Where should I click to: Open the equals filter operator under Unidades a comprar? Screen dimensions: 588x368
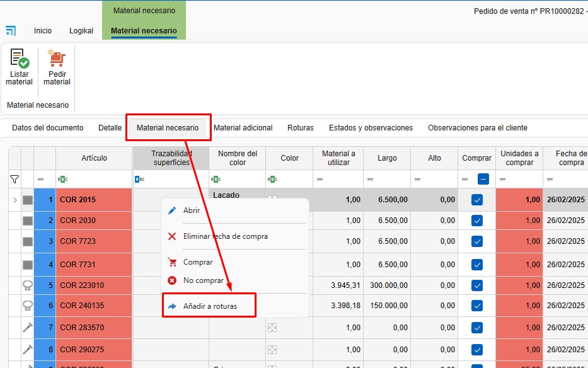tap(502, 180)
